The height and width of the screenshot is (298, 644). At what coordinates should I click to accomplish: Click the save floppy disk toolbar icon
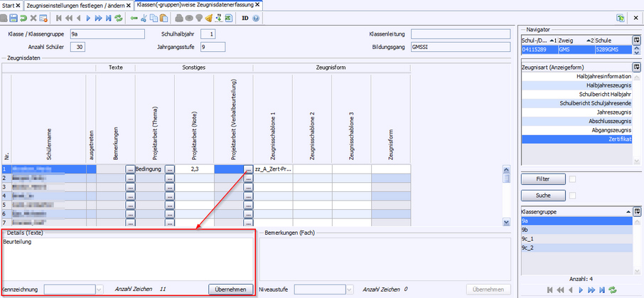click(x=14, y=17)
